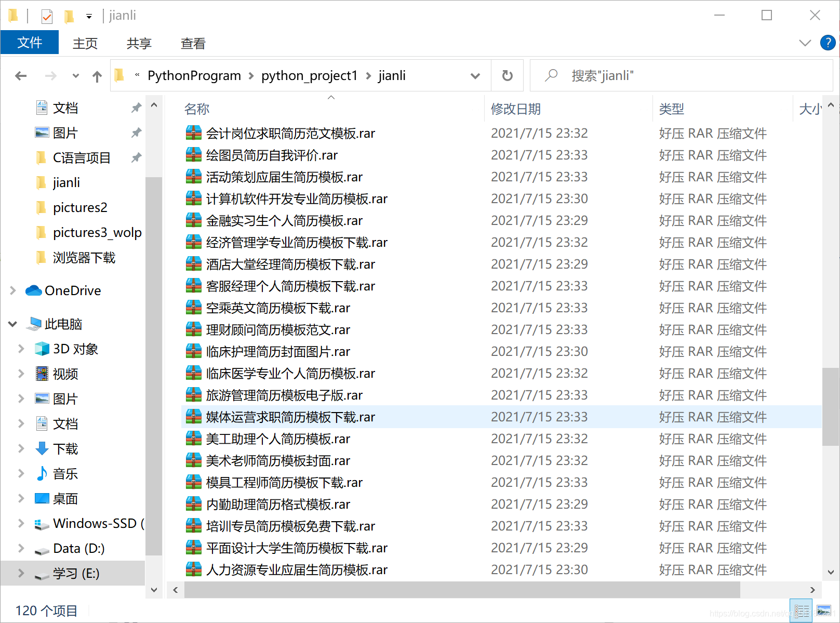Click the OneDrive cloud icon
This screenshot has width=840, height=623.
(x=34, y=290)
